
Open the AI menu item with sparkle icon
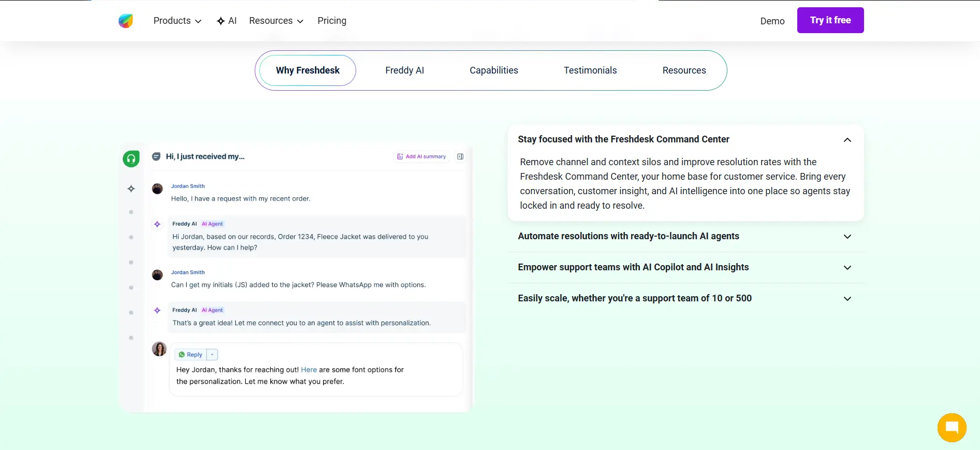click(x=227, y=21)
